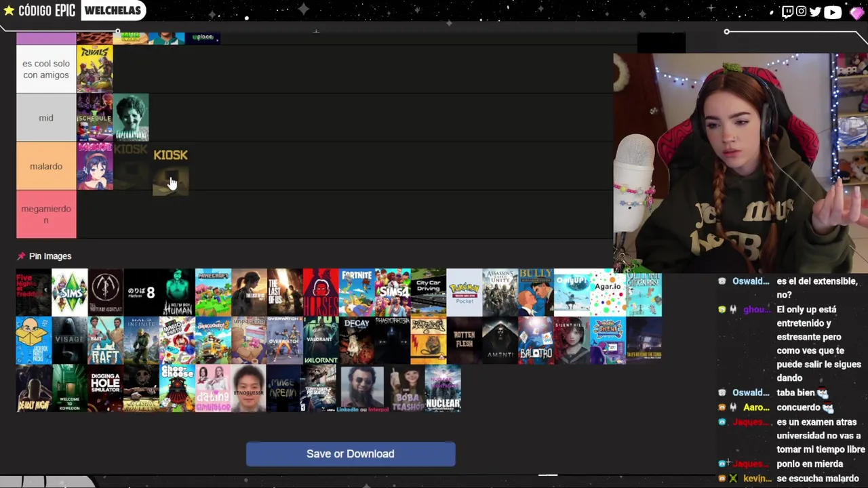Choose the Deadly Night cover

(x=33, y=389)
